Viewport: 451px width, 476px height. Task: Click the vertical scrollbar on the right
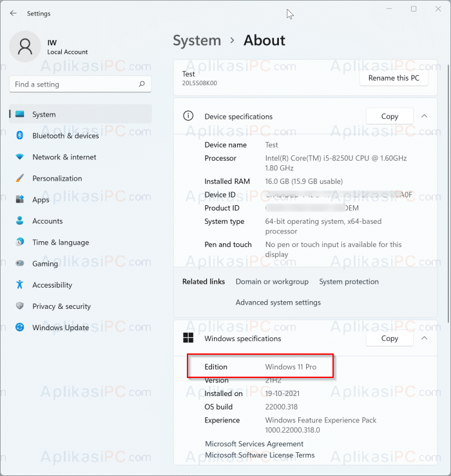coord(448,193)
